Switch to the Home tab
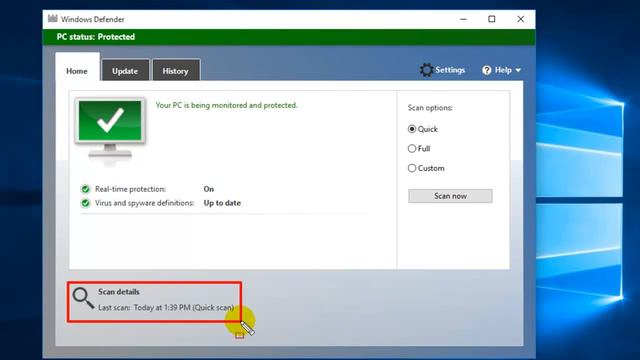 [x=77, y=71]
